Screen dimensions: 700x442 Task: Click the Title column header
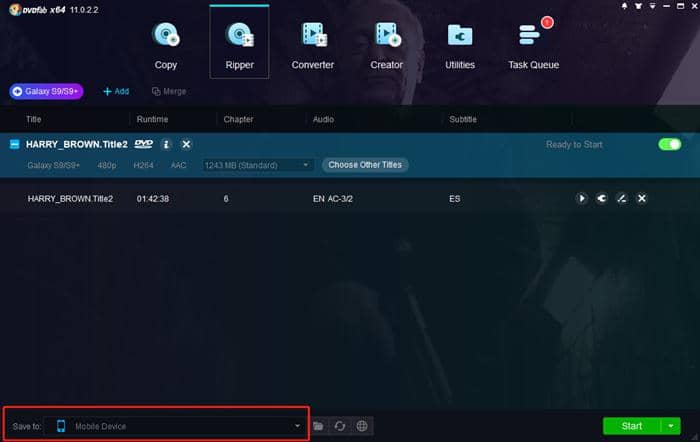point(33,119)
